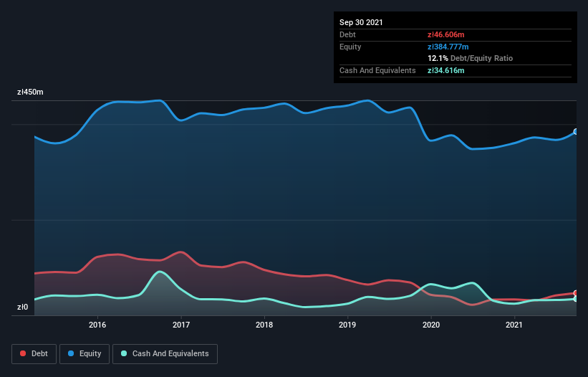588x377 pixels.
Task: Click the 2016 x-axis label
Action: [x=97, y=325]
